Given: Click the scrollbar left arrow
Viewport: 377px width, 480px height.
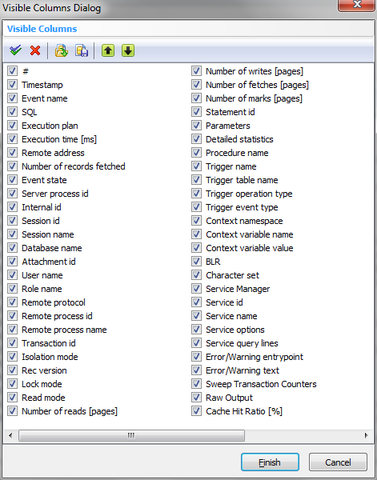Looking at the screenshot, I should coord(11,435).
